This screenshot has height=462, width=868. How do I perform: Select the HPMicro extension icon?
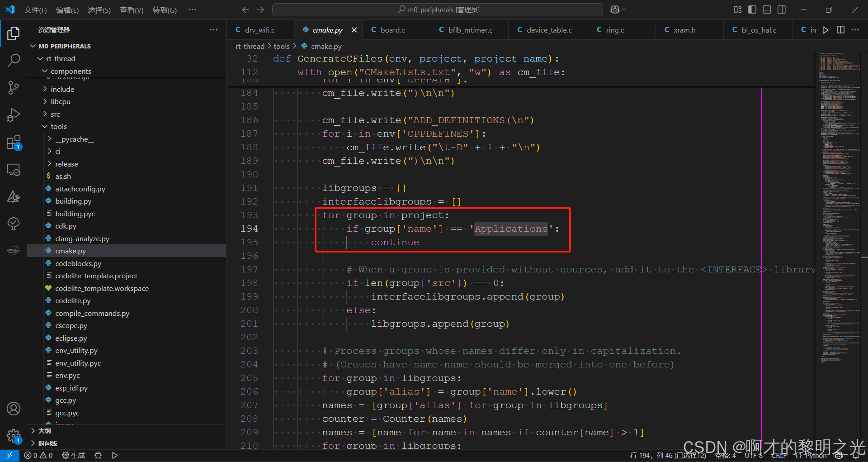tap(14, 250)
